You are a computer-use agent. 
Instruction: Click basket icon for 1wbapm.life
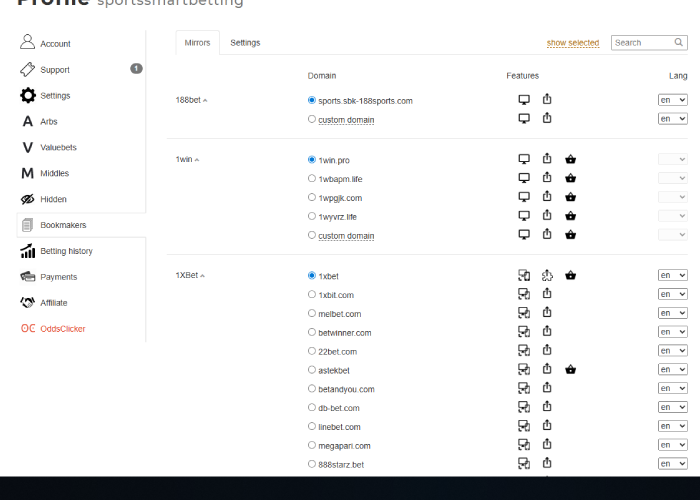(x=571, y=178)
